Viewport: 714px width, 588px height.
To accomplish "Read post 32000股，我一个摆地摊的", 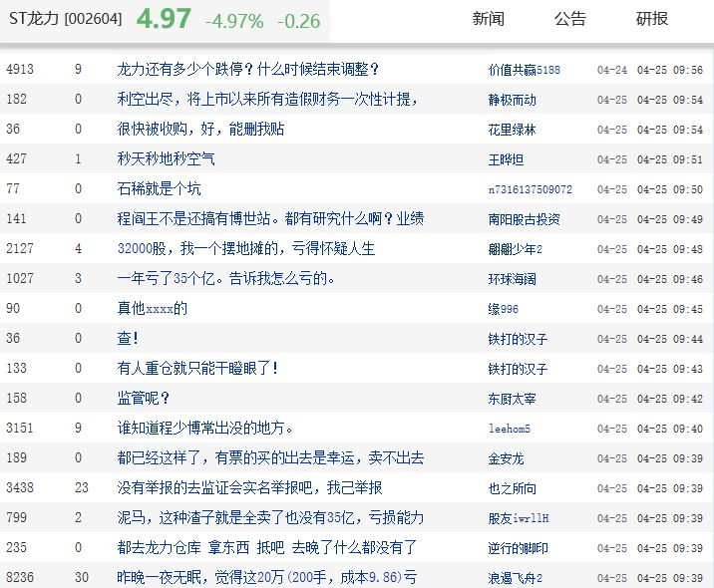I will tap(245, 249).
